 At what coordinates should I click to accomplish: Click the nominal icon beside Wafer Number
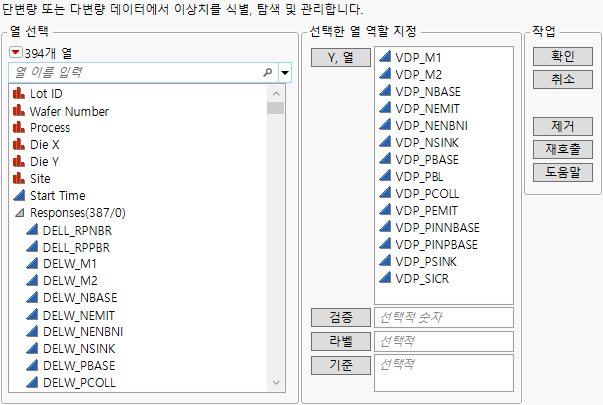tap(19, 111)
